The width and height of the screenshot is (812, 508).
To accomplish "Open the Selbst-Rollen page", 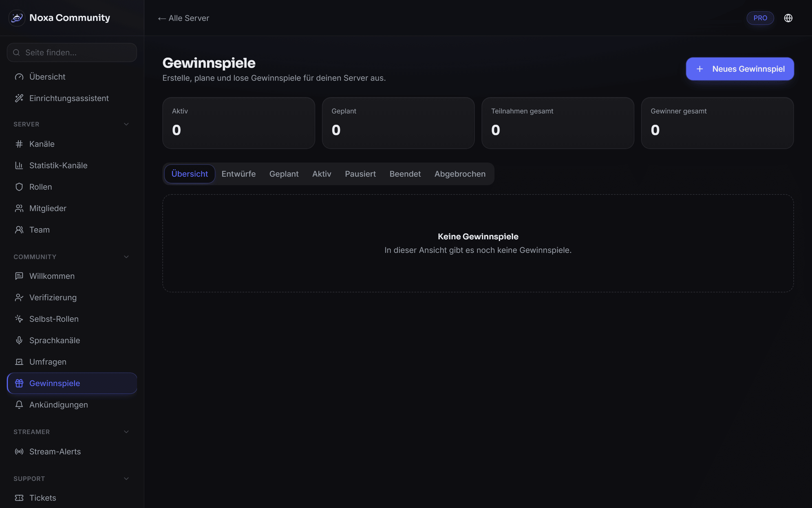I will pyautogui.click(x=72, y=319).
